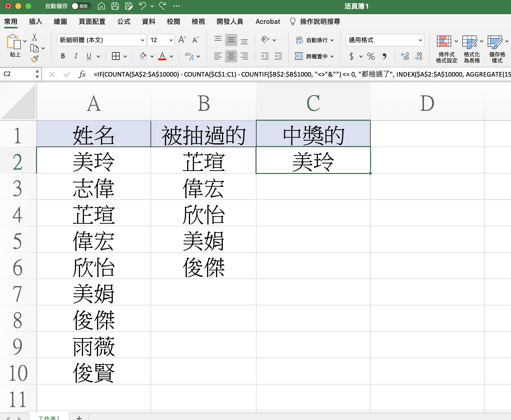Screen dimensions: 511x420
Task: Click the Insert Function fx icon
Action: click(x=82, y=74)
